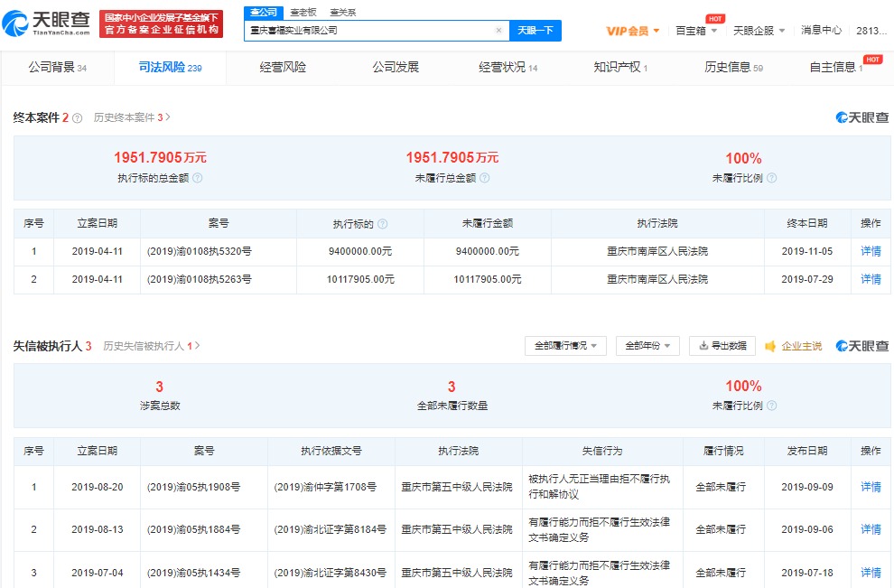Screen dimensions: 894x588
Task: Open the 全部履行情况 filter dropdown
Action: (565, 346)
